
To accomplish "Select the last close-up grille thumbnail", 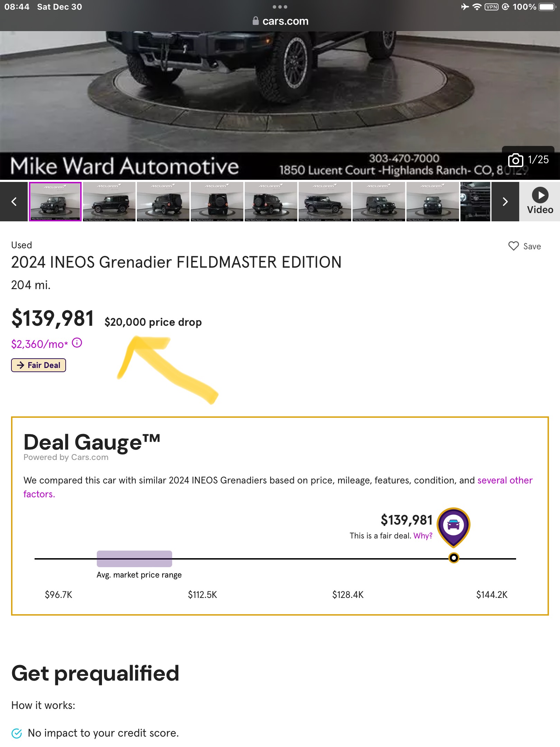I will click(x=475, y=202).
